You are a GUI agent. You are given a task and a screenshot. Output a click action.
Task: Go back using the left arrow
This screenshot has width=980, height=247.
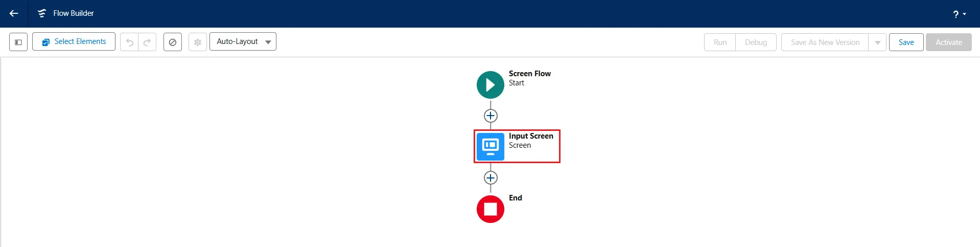pos(14,13)
